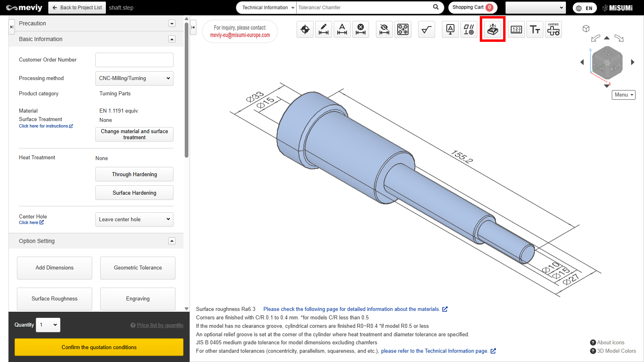The height and width of the screenshot is (362, 644).
Task: Collapse the Basic Information section
Action: point(172,39)
